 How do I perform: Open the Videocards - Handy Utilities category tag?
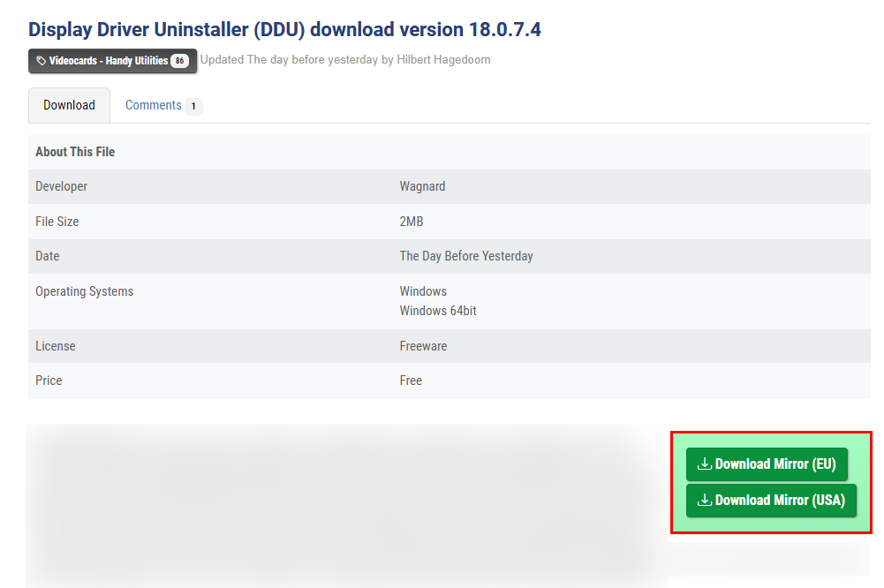click(x=113, y=61)
